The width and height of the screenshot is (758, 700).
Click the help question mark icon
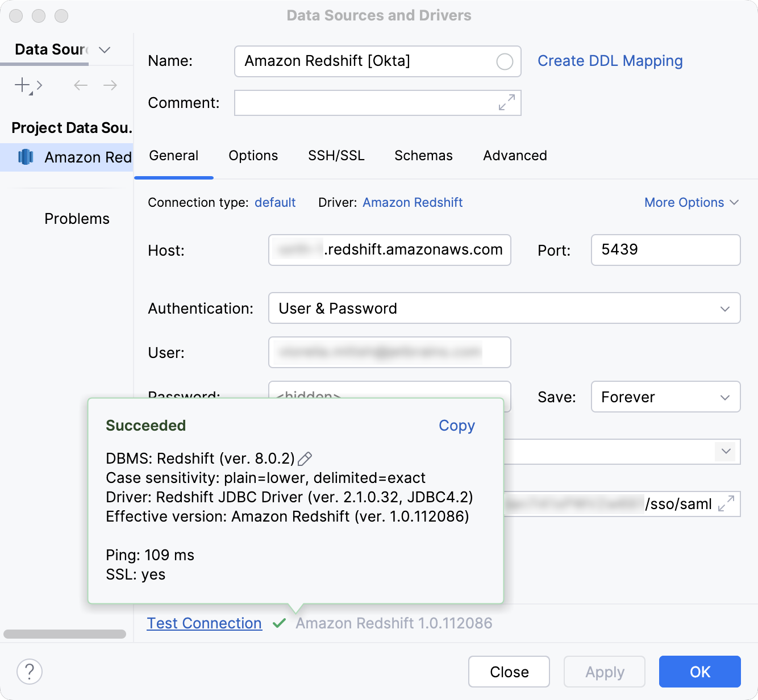(30, 672)
